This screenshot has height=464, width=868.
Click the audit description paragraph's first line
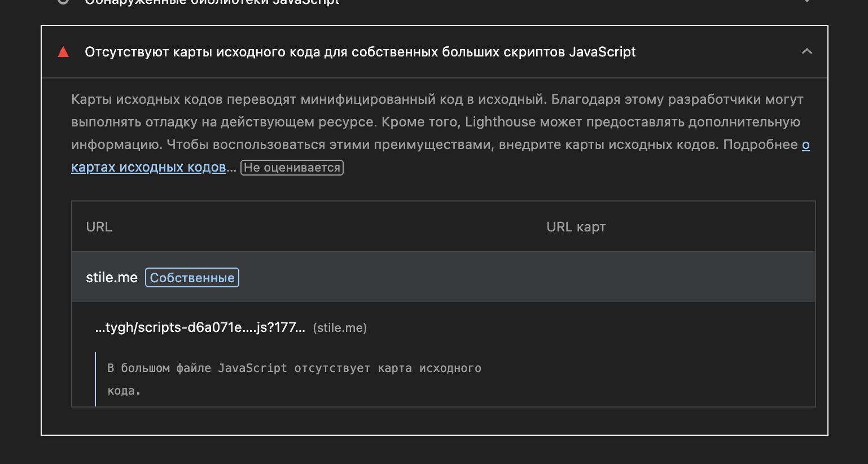coord(437,100)
